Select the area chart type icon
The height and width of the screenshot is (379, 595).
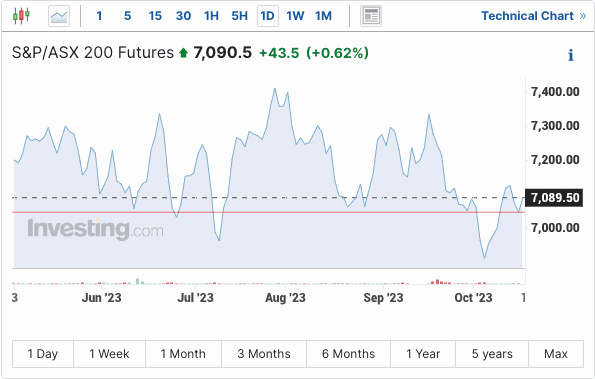point(59,16)
